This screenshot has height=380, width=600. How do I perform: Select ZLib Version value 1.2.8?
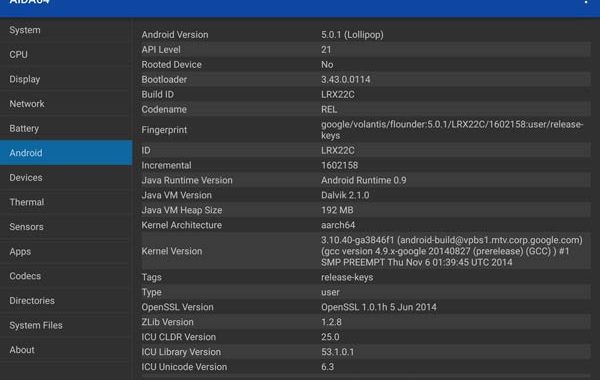point(331,322)
